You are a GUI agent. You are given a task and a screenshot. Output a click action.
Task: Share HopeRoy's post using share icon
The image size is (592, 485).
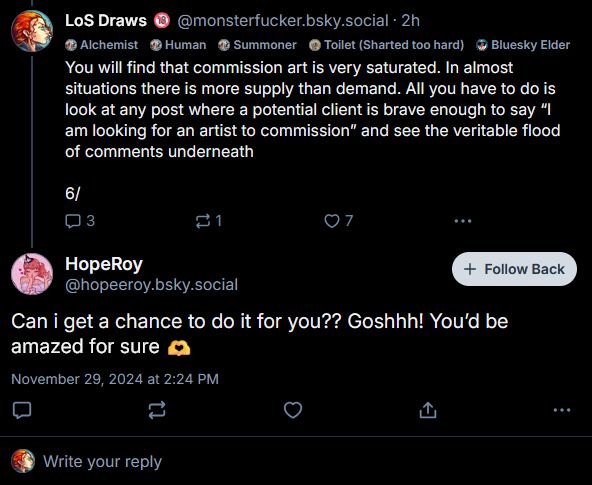(x=428, y=410)
